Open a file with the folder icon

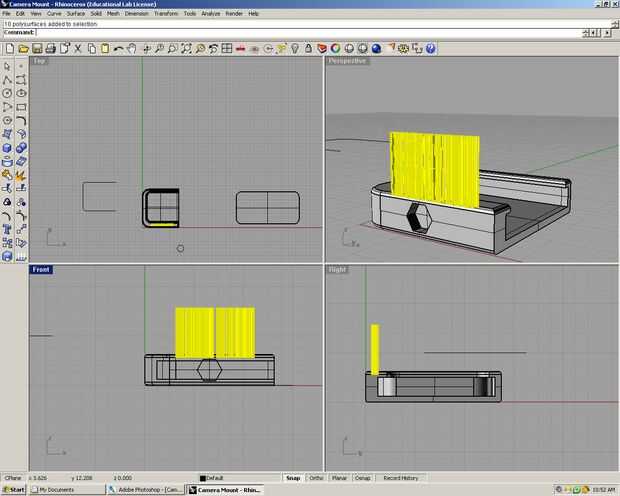pyautogui.click(x=24, y=49)
